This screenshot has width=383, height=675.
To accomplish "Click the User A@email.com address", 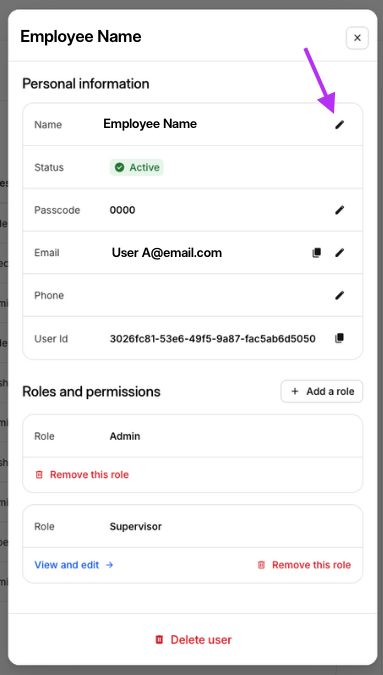I will (167, 253).
